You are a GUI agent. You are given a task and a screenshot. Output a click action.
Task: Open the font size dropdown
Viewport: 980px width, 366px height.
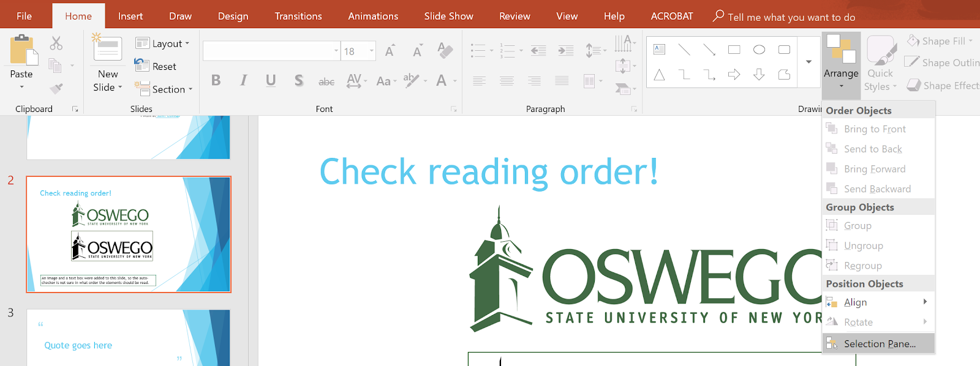pyautogui.click(x=372, y=51)
